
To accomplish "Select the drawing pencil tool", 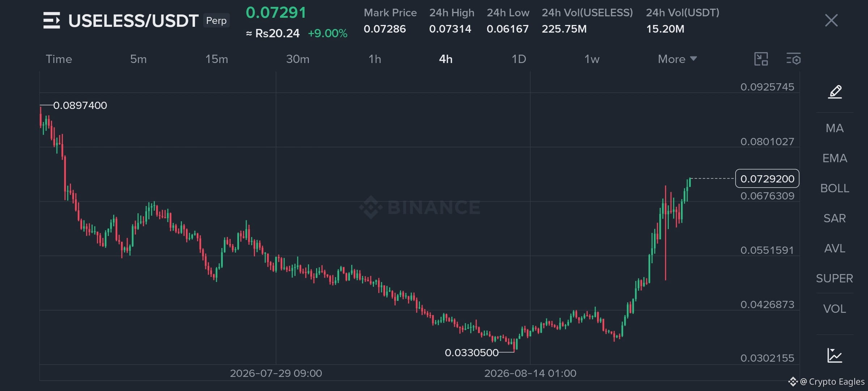I will click(835, 92).
